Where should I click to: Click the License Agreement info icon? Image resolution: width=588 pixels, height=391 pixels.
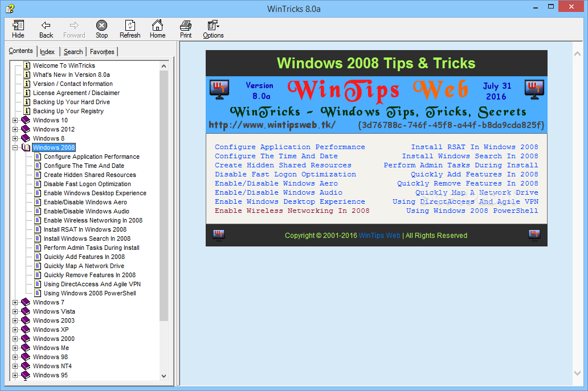pos(27,93)
